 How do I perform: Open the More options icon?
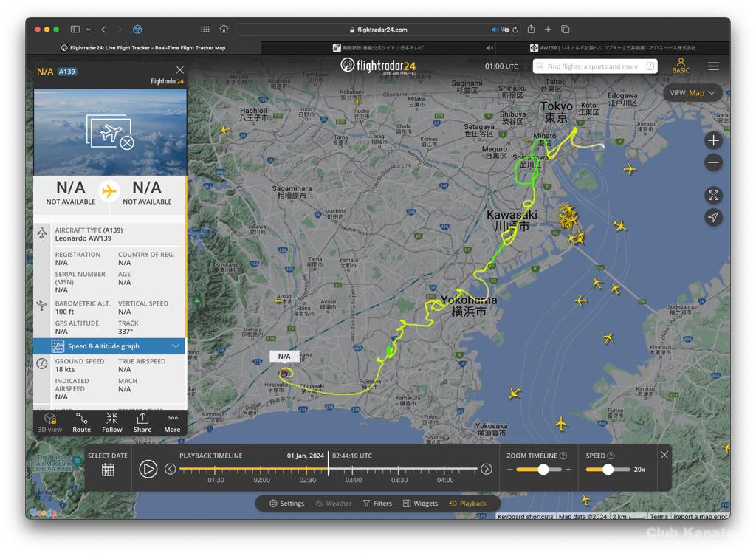point(172,422)
